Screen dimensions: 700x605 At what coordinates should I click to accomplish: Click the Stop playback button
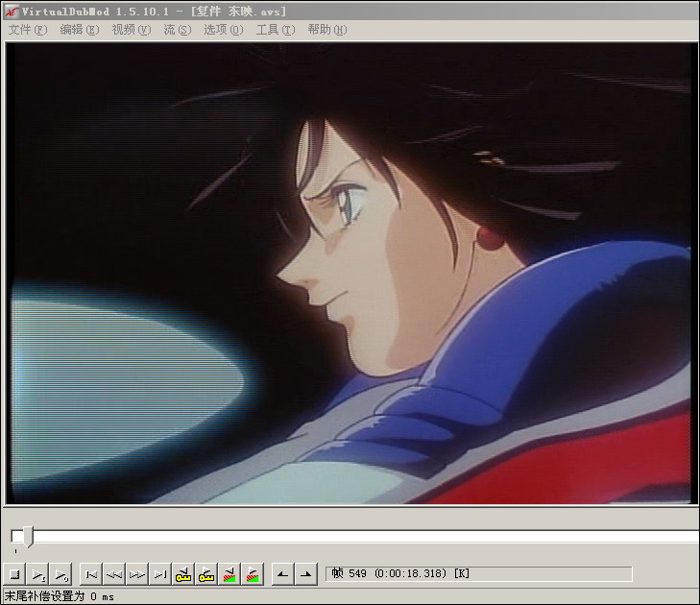14,574
